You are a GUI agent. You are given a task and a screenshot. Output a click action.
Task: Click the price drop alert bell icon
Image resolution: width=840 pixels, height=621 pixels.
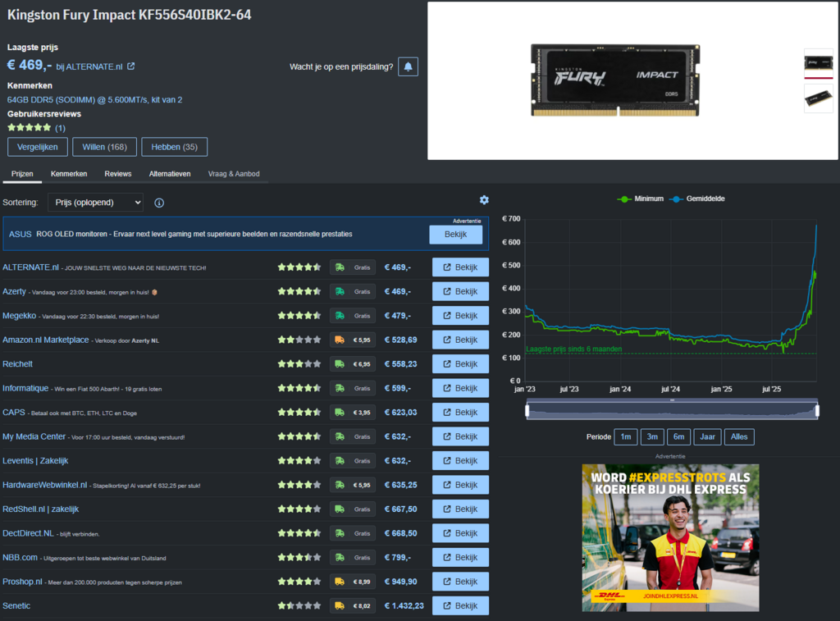click(408, 67)
